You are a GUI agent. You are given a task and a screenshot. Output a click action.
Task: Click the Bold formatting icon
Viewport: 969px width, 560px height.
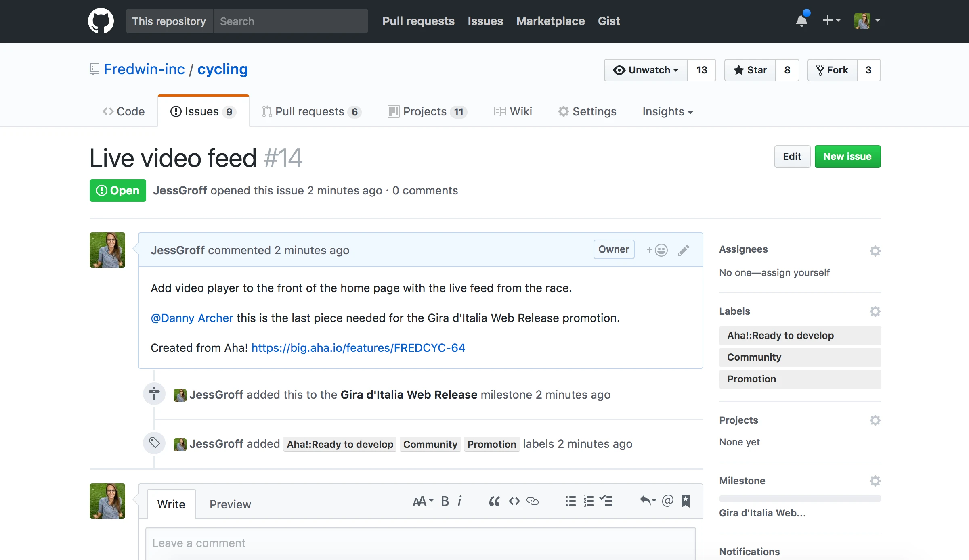click(445, 501)
